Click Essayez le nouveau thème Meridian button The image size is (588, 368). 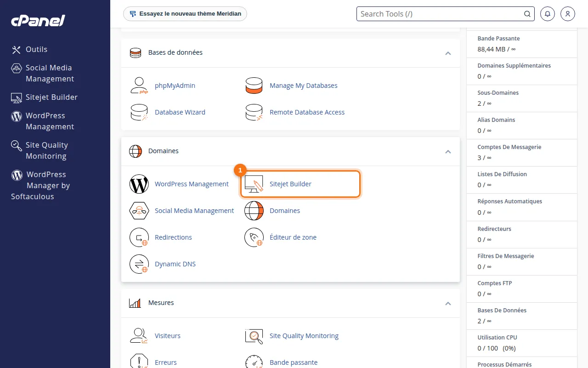185,14
